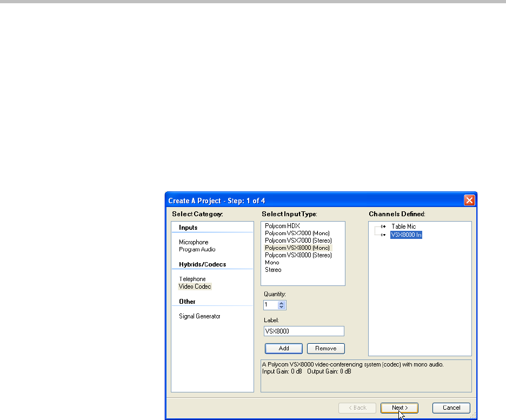Select Table Mic in Channels Defined

click(403, 226)
